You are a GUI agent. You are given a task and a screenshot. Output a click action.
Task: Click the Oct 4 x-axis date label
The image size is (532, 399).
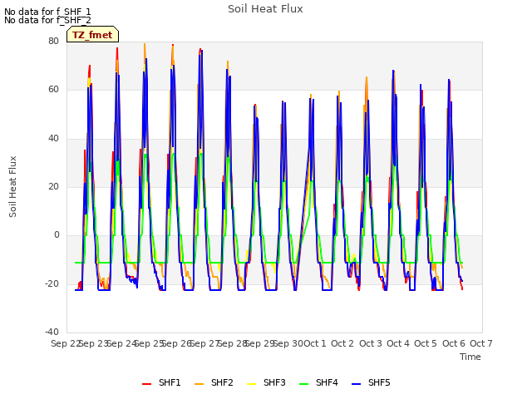(x=398, y=343)
